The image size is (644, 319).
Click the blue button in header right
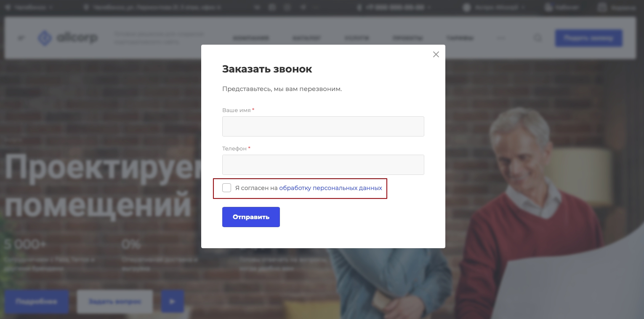point(588,38)
